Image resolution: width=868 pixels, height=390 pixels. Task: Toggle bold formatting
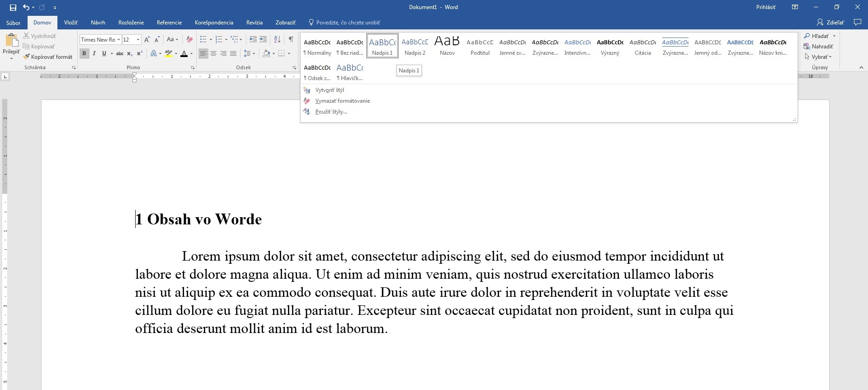pos(84,53)
